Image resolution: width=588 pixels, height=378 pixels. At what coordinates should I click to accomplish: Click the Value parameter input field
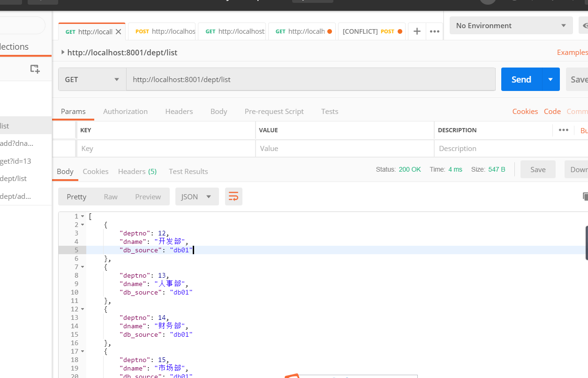pos(345,148)
